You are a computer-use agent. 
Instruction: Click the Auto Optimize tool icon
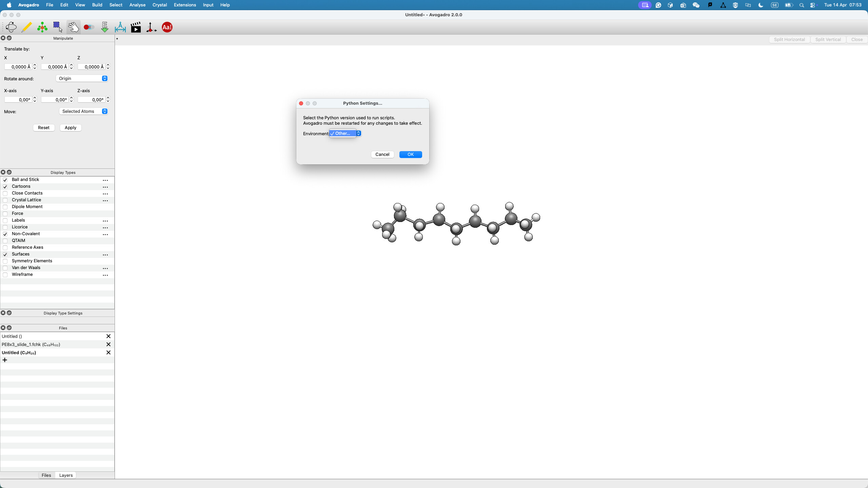tap(105, 27)
